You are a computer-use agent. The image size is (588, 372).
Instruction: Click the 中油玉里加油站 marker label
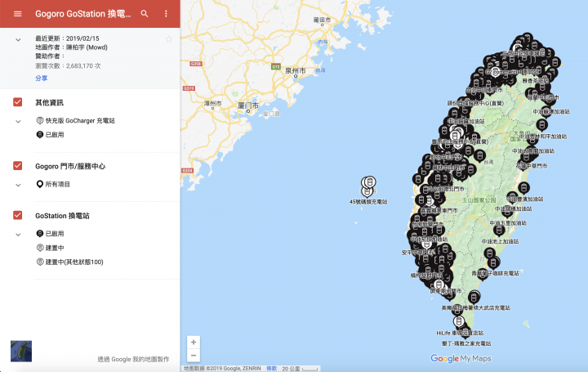(x=508, y=223)
